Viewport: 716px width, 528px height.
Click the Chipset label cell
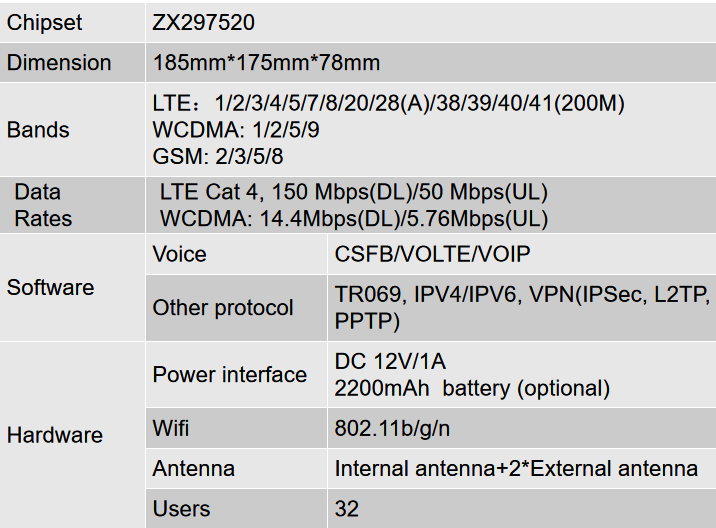(72, 22)
